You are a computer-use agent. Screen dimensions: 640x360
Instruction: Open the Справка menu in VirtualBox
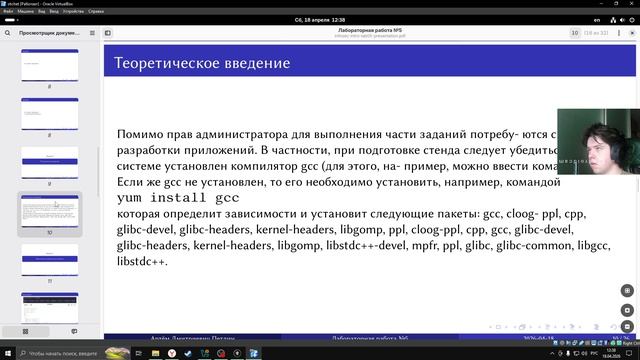coord(96,11)
